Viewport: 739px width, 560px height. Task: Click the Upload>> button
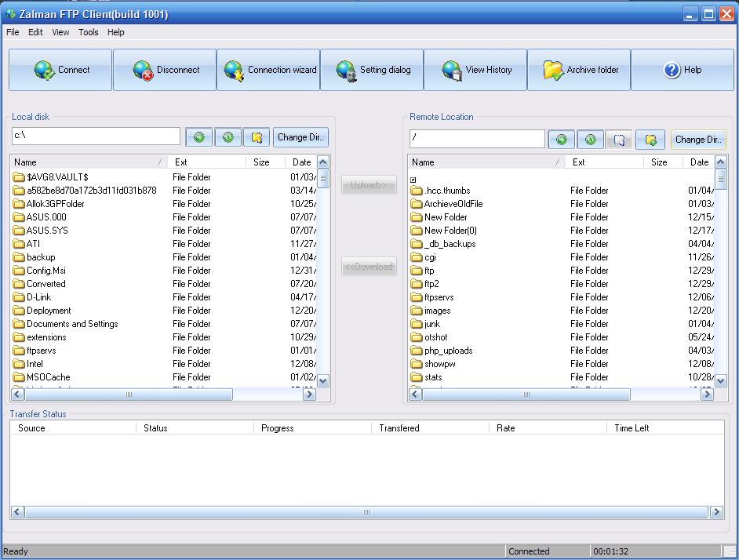pyautogui.click(x=369, y=185)
